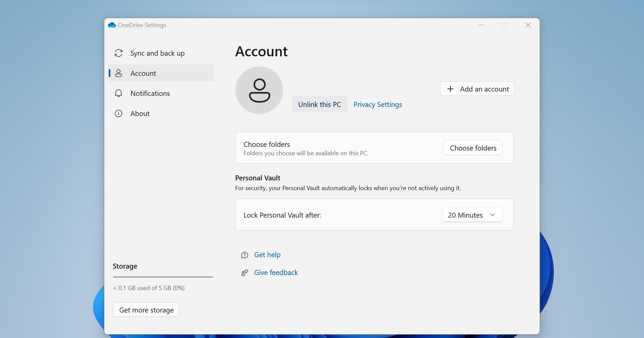Click the Storage usage progress bar
The height and width of the screenshot is (338, 644).
coord(163,277)
